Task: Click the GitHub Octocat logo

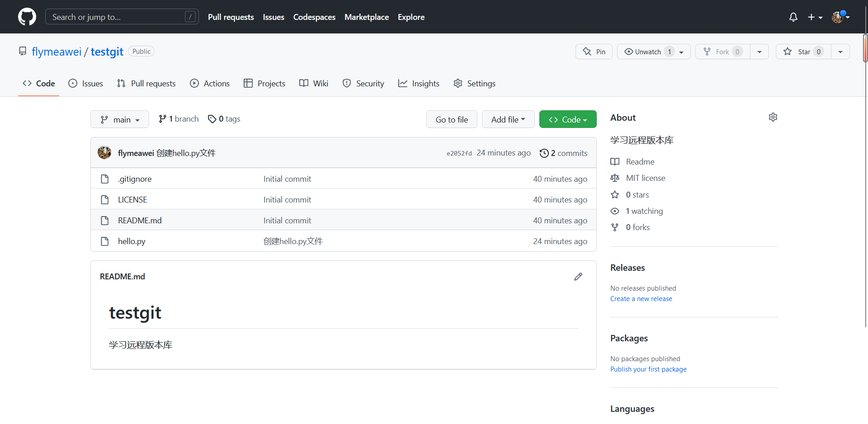Action: [27, 17]
